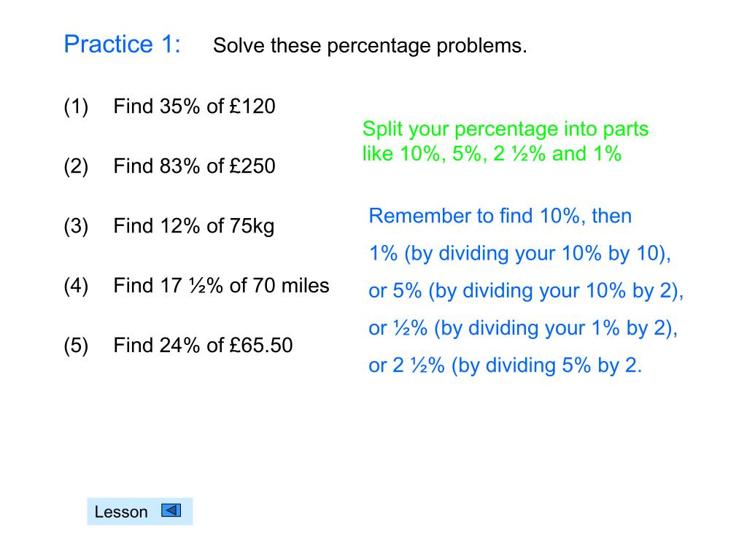
Task: Click the Solve these percentage problems instruction
Action: 370,46
